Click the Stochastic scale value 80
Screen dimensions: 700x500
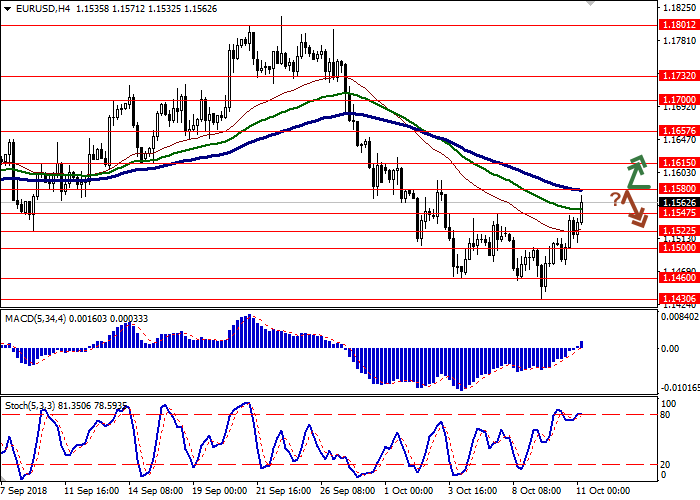coord(665,415)
